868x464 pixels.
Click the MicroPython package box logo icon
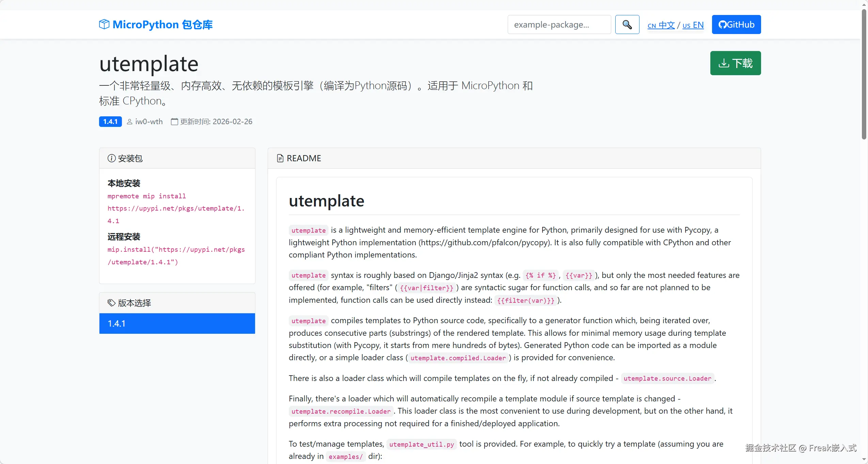(x=104, y=24)
